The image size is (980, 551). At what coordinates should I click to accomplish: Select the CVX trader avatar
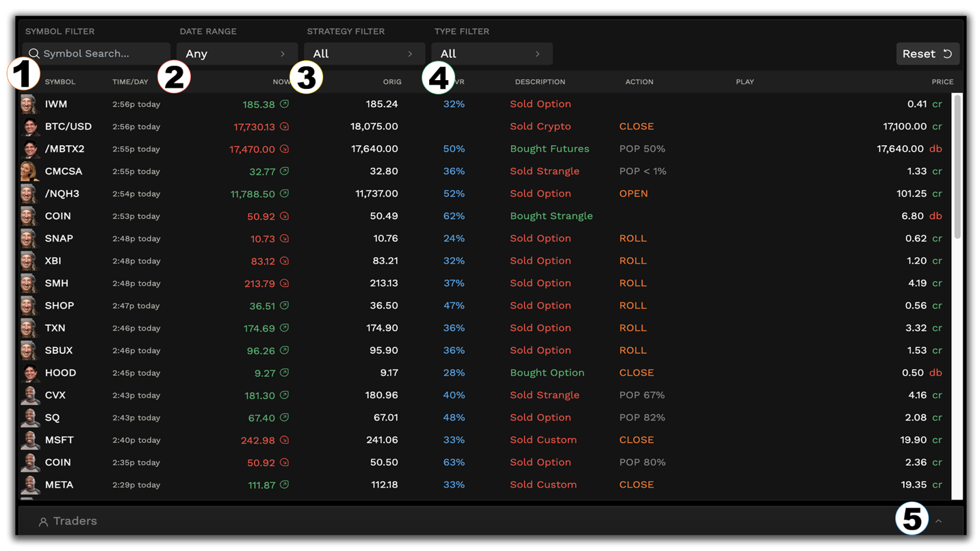click(x=30, y=395)
